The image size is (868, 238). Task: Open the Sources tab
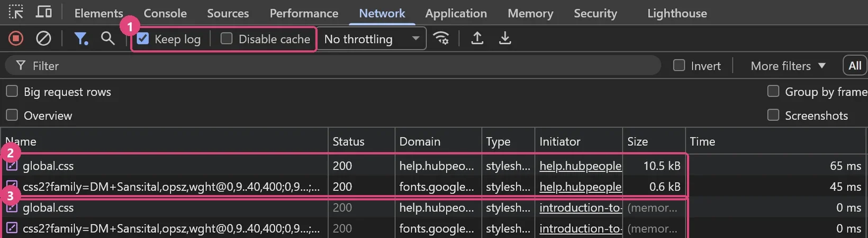(228, 13)
